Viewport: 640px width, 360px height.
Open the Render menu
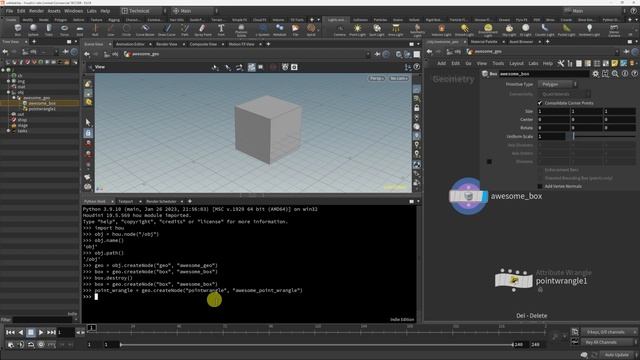coord(36,11)
